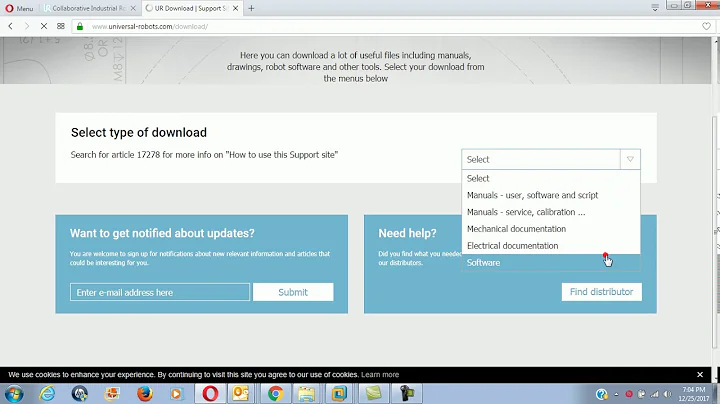Show hidden system tray icons

616,394
